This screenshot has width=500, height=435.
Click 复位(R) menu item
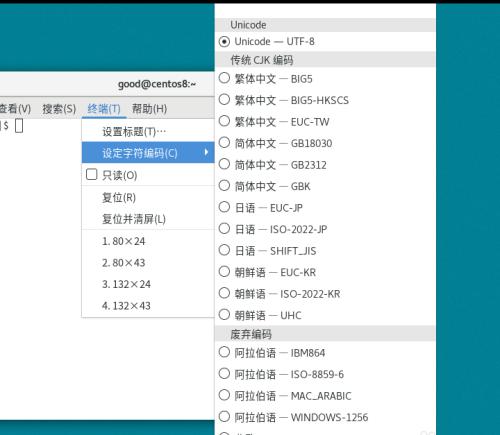click(148, 197)
